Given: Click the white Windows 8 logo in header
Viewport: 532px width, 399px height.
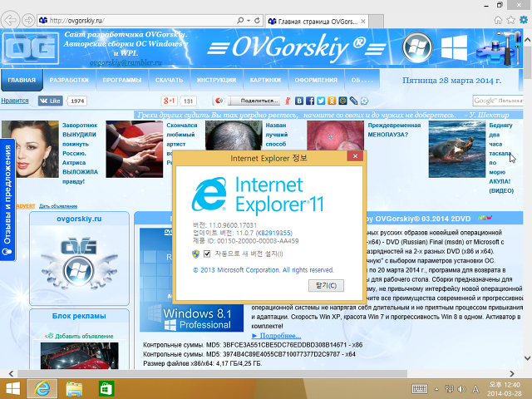Looking at the screenshot, I should point(454,48).
